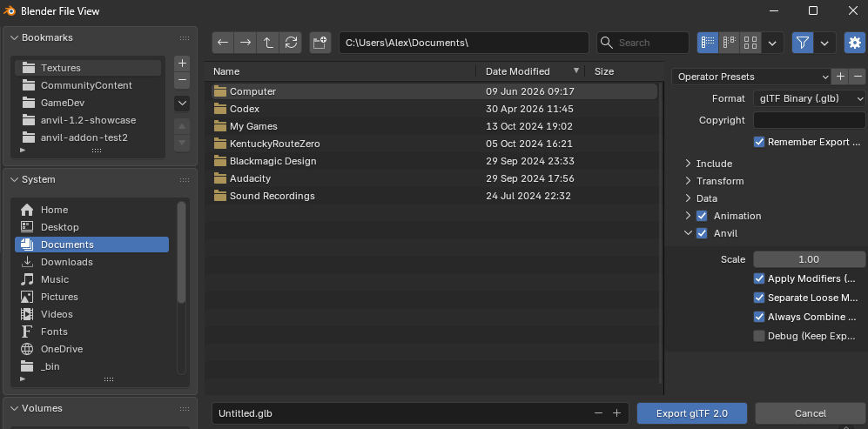Screen dimensions: 868x429
Task: Select the Computer folder
Action: [434, 91]
